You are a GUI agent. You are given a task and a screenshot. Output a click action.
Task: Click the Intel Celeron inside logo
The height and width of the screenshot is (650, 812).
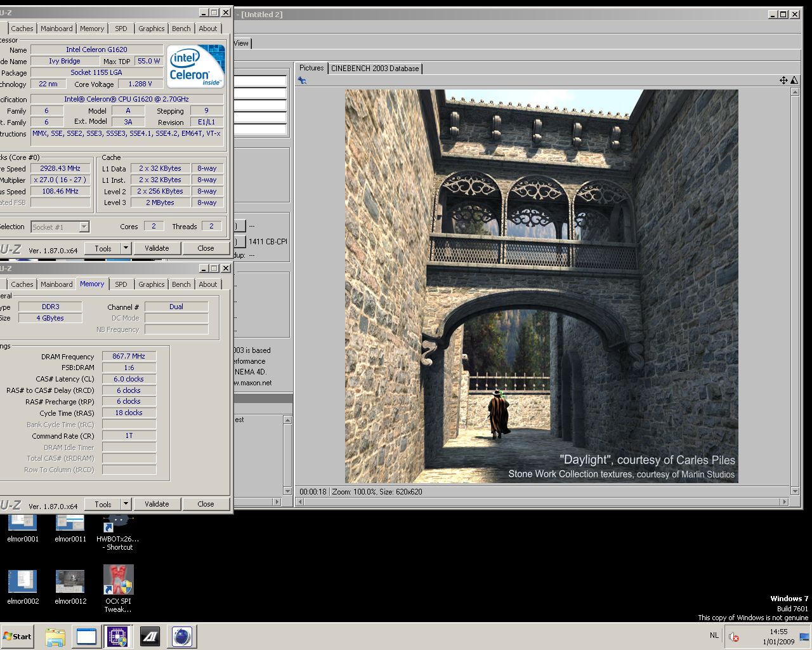pyautogui.click(x=196, y=66)
